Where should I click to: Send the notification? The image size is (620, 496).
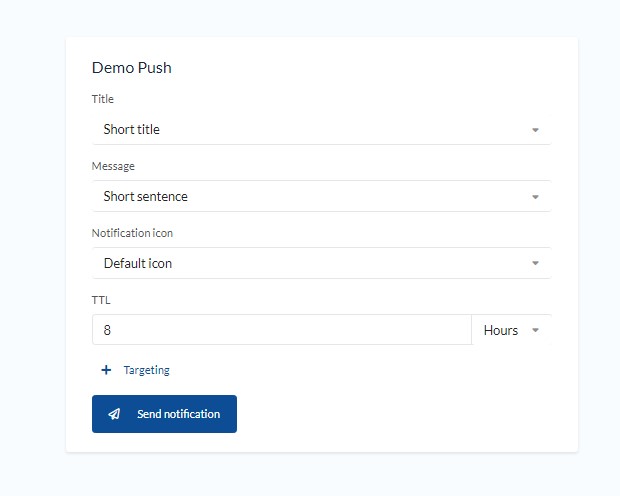click(x=164, y=414)
